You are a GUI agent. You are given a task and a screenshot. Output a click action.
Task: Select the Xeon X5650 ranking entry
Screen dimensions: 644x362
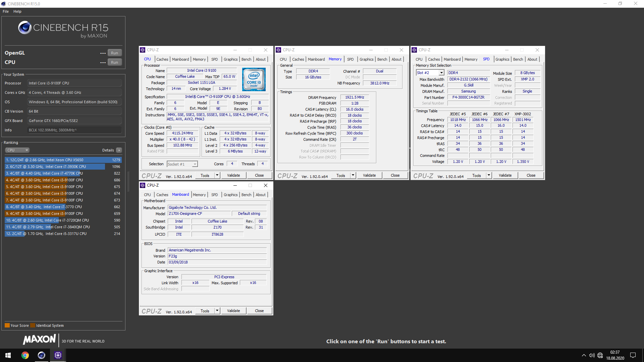click(x=63, y=160)
